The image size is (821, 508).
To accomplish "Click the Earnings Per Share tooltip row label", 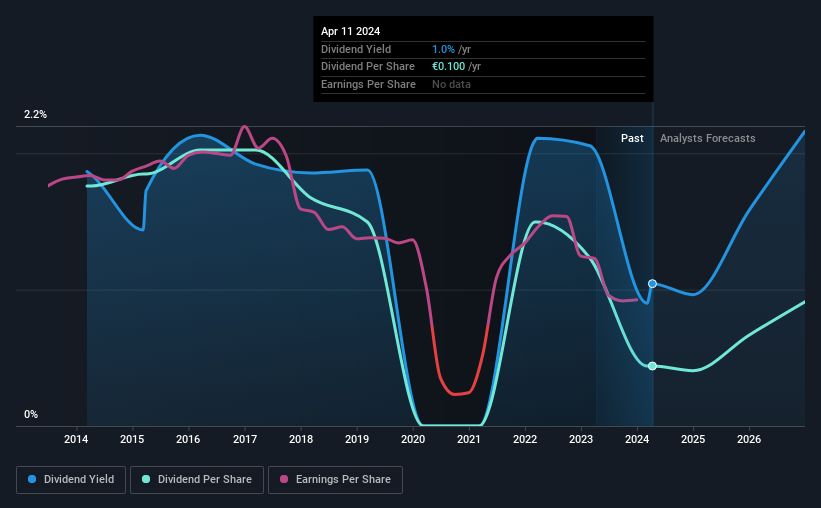I will pyautogui.click(x=368, y=84).
